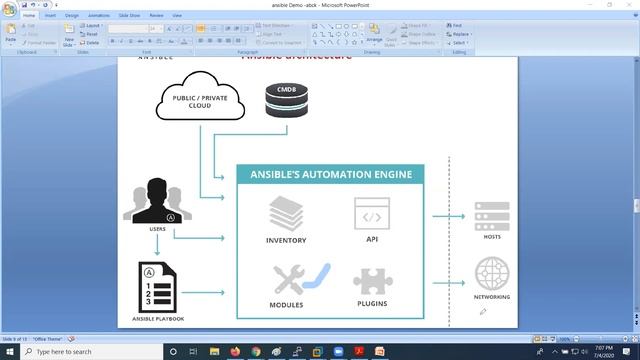Expand the shapes gallery

[x=362, y=42]
